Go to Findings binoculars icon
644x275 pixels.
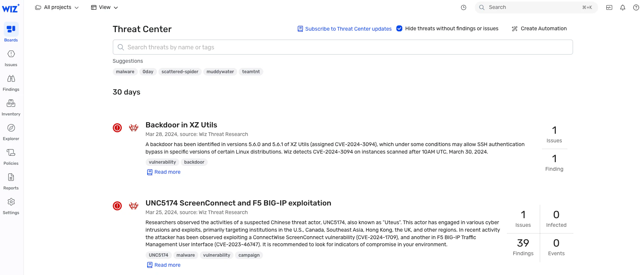click(11, 79)
